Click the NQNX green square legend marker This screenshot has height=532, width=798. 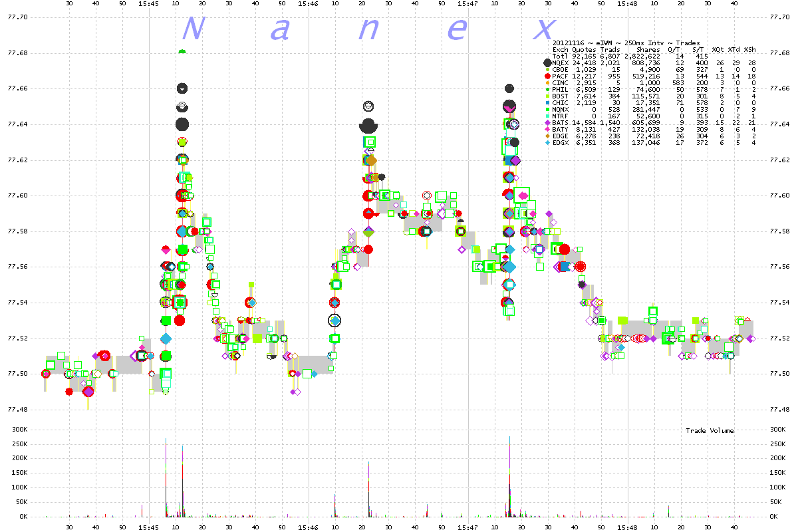tap(547, 109)
